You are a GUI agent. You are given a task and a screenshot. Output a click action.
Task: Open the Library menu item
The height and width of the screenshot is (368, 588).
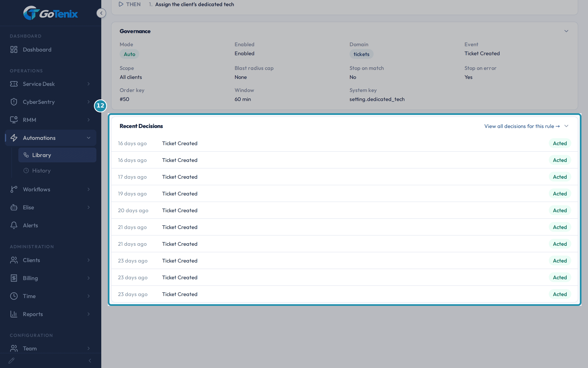point(57,155)
